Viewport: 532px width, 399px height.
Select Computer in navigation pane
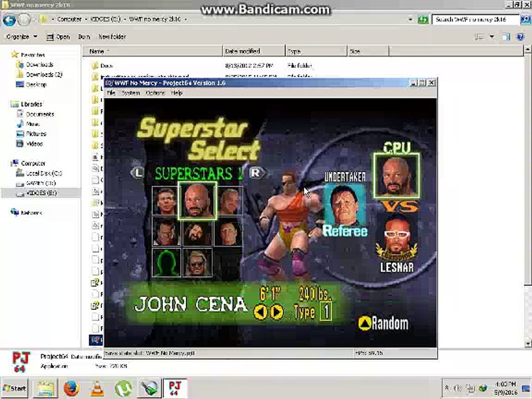coord(33,163)
